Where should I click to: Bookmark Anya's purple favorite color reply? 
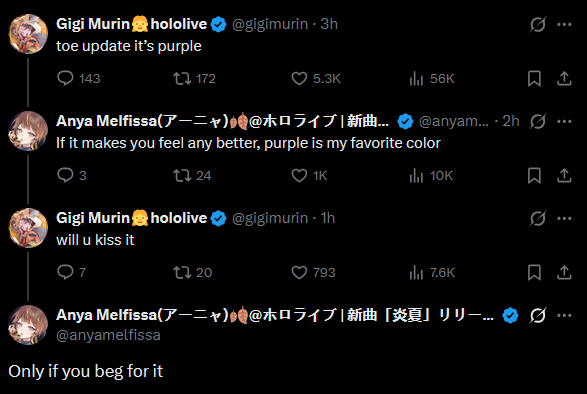tap(534, 175)
